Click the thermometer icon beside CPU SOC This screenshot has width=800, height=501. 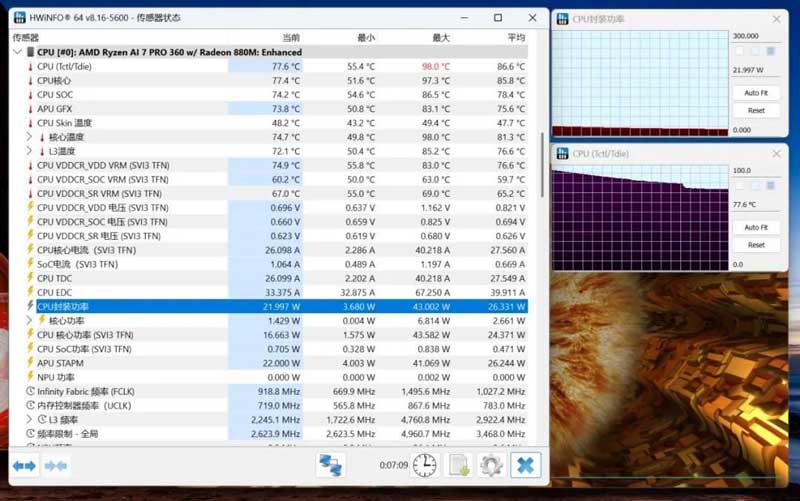tap(30, 95)
